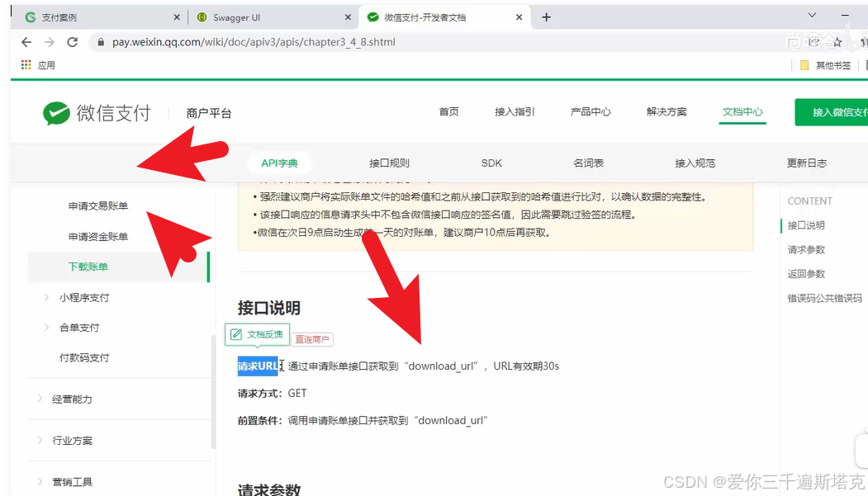868x496 pixels.
Task: Switch to the Swagger UI tab
Action: [x=273, y=17]
